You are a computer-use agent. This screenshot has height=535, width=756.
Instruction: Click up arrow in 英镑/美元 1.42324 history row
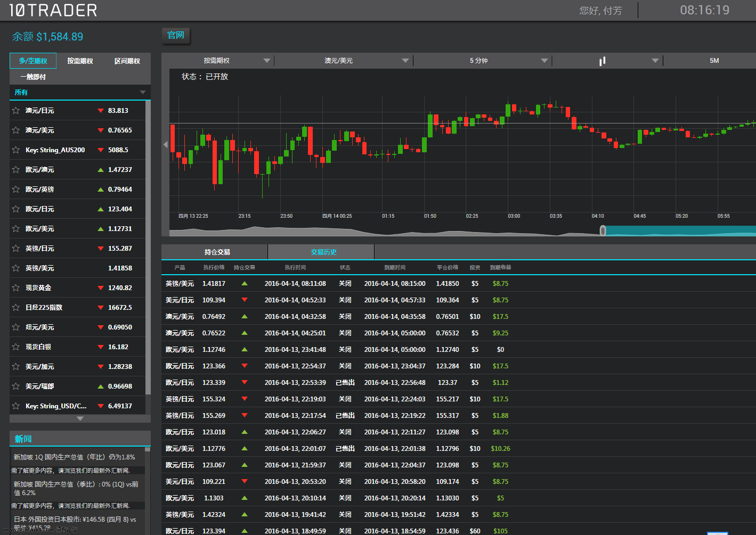coord(245,515)
